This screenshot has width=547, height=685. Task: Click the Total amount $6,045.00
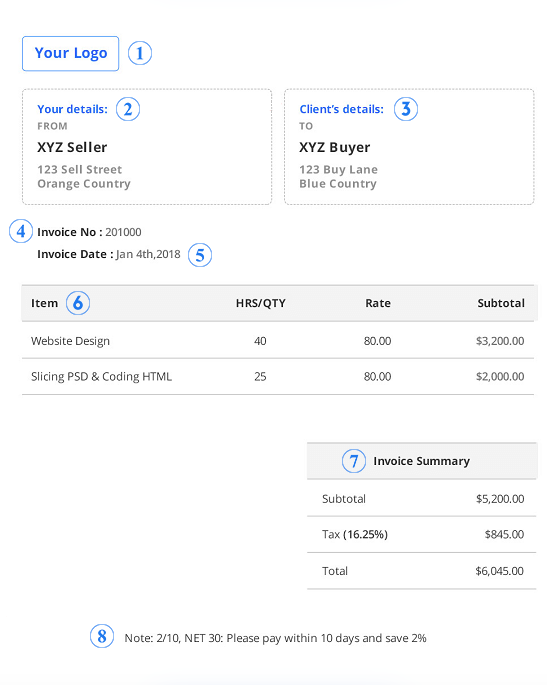[x=499, y=571]
